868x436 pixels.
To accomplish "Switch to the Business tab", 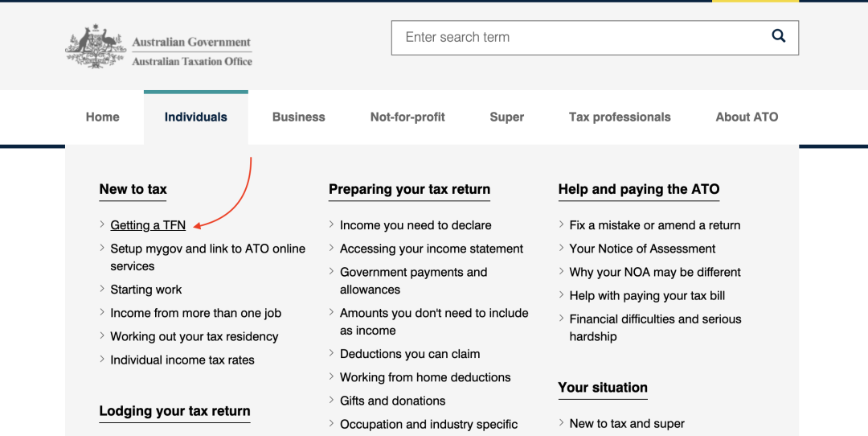I will click(298, 117).
